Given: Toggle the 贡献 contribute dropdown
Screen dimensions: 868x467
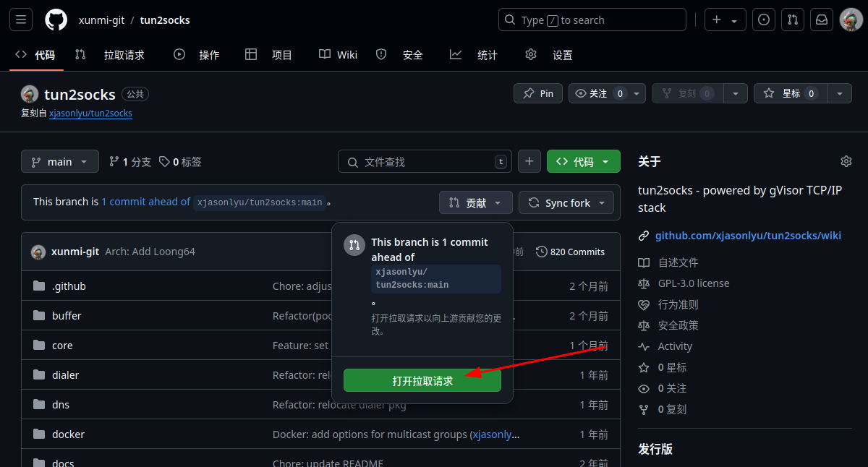Looking at the screenshot, I should pos(476,203).
